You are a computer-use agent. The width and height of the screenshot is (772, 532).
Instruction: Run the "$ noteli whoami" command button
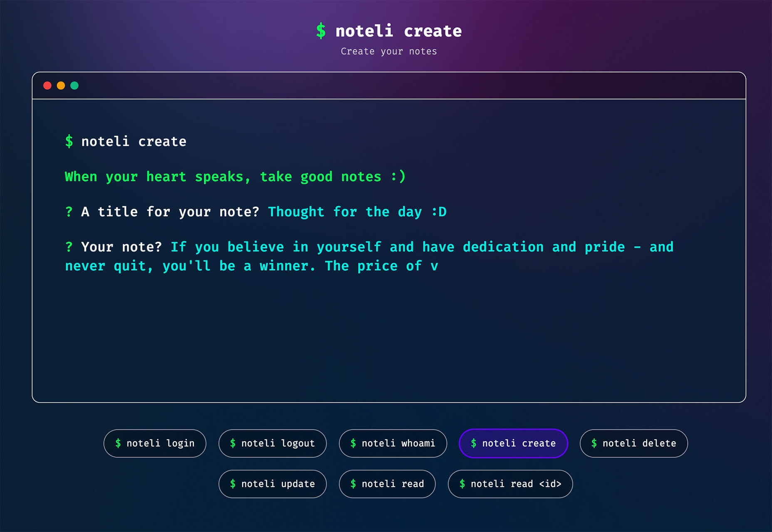coord(393,443)
